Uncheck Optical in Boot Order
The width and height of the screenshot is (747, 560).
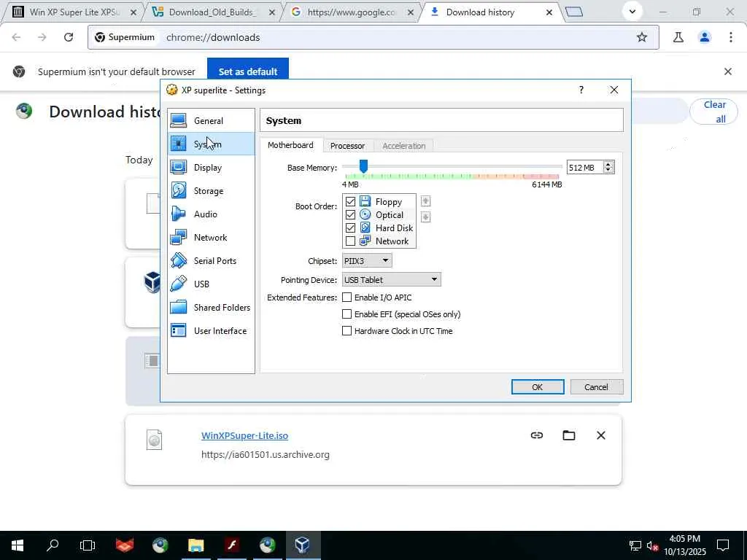pyautogui.click(x=350, y=215)
